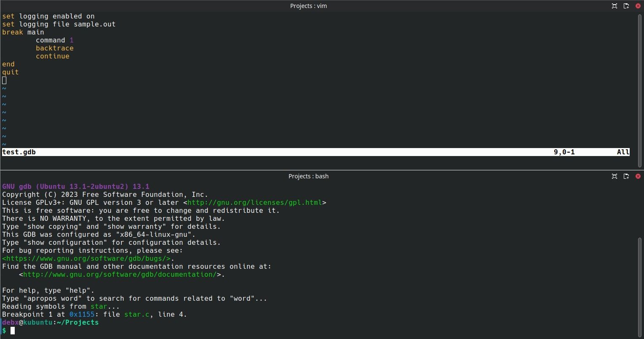Viewport: 644px width, 339px height.
Task: Select the 'Projects : bash' pane title
Action: [308, 176]
